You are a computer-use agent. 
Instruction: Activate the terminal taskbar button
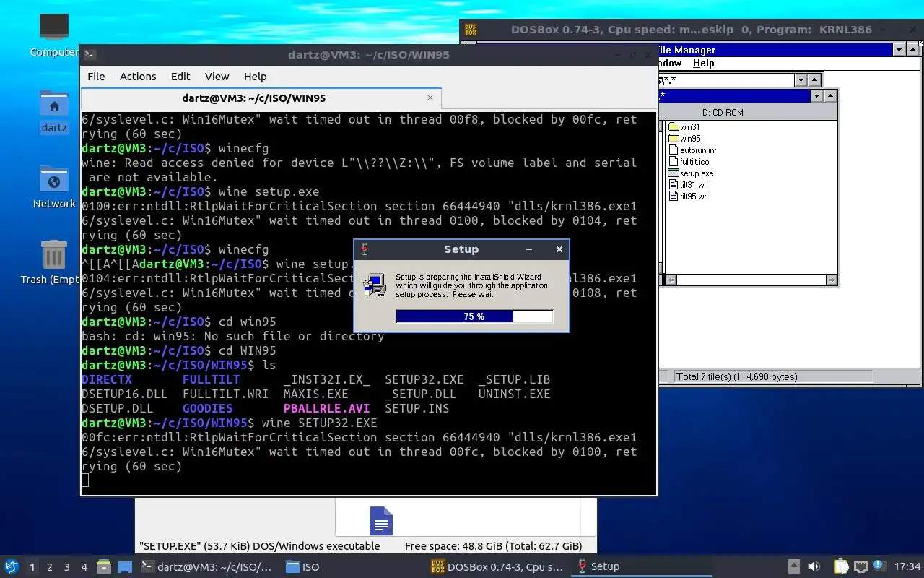[207, 566]
